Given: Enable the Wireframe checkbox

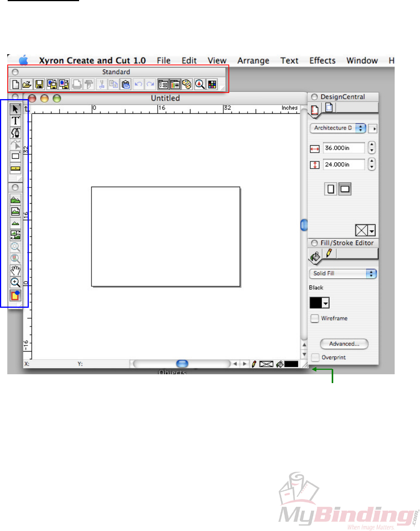Looking at the screenshot, I should pyautogui.click(x=315, y=319).
